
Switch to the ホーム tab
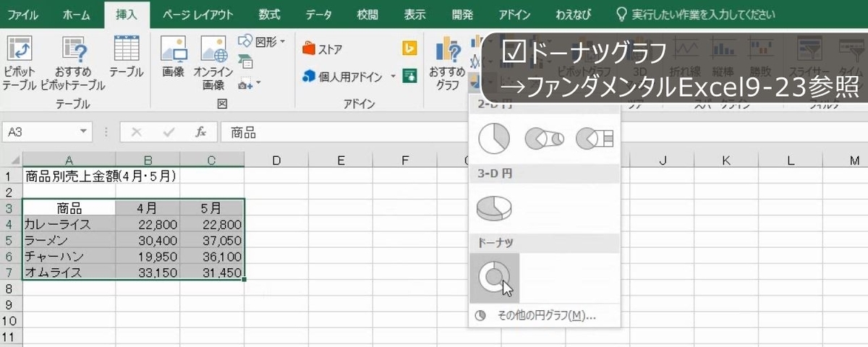coord(77,14)
